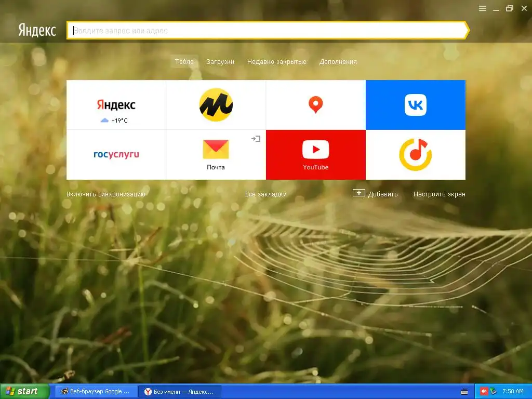Screen dimensions: 532x399
Task: Click the Windows start button
Action: click(24, 392)
